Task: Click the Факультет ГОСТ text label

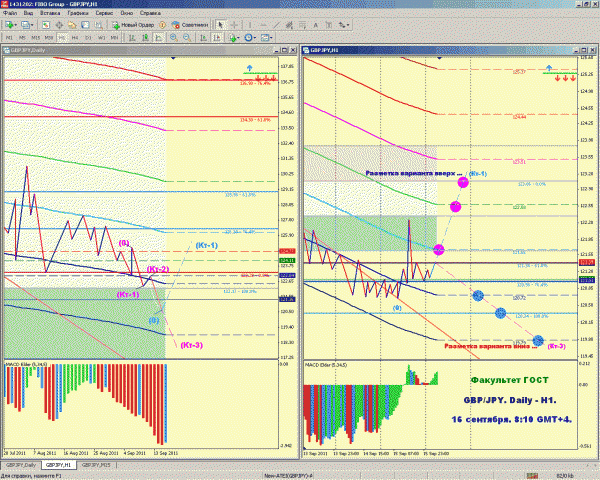Action: click(509, 380)
